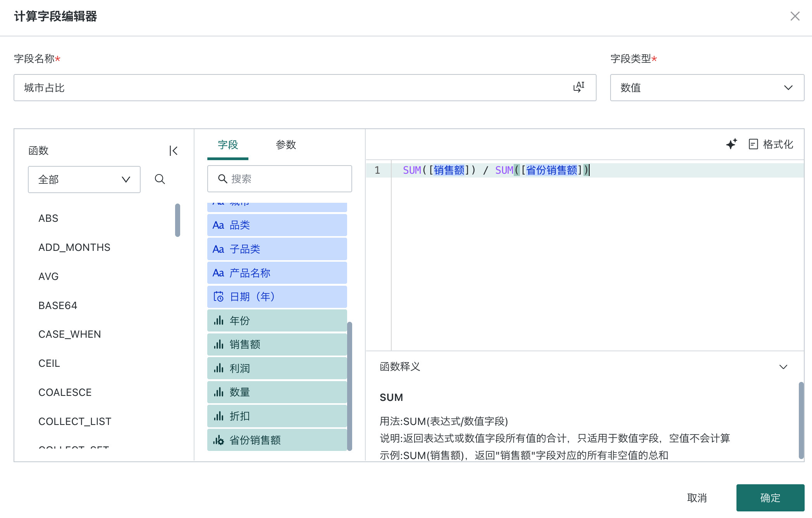This screenshot has width=812, height=518.
Task: Select the COLLECT_LIST function
Action: click(x=75, y=421)
